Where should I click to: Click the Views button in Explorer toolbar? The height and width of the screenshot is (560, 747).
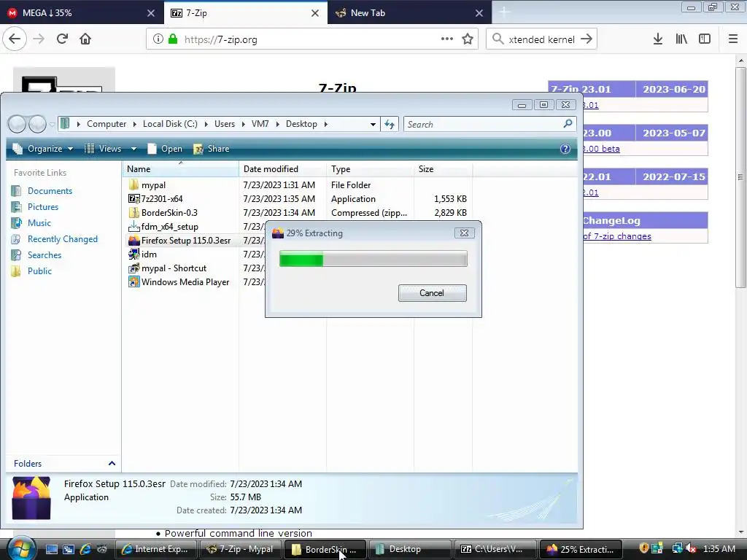coord(104,149)
